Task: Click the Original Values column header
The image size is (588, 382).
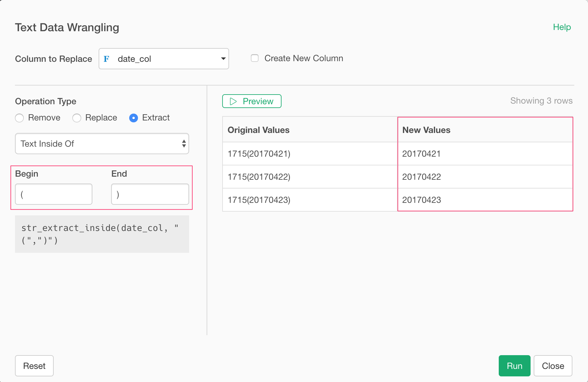Action: (x=258, y=130)
